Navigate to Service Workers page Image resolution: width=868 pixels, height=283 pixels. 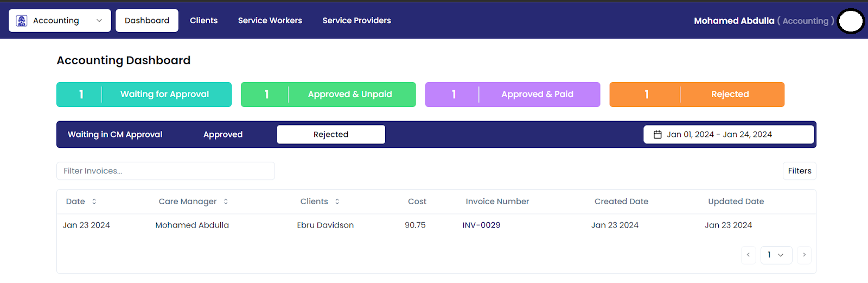pyautogui.click(x=270, y=21)
